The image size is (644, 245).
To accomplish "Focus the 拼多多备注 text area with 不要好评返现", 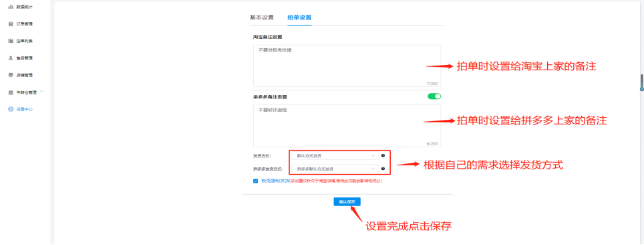I will click(x=347, y=126).
